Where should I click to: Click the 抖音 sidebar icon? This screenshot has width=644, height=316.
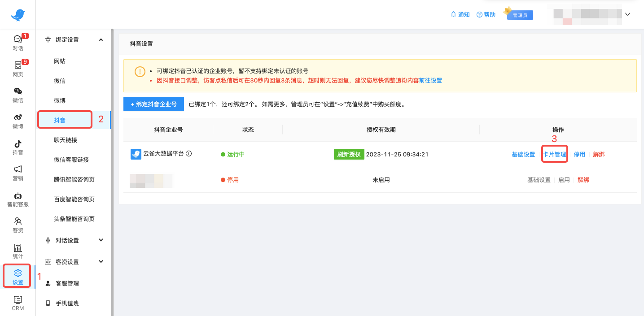(x=18, y=147)
